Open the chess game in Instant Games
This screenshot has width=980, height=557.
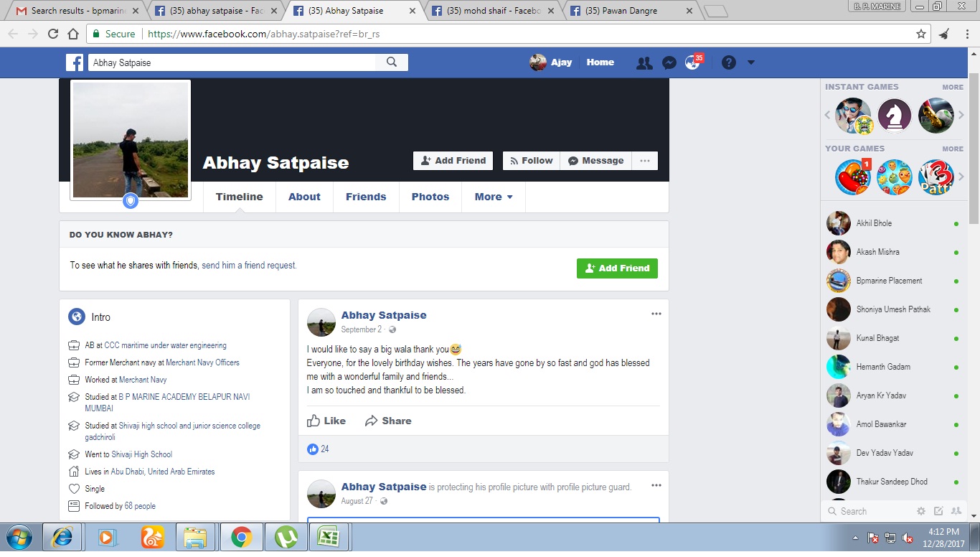pyautogui.click(x=895, y=116)
